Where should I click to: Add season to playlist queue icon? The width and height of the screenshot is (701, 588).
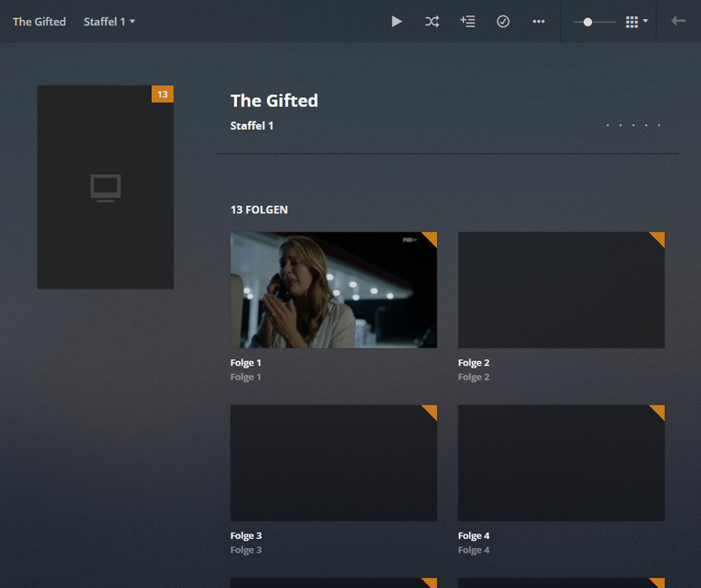(x=468, y=22)
